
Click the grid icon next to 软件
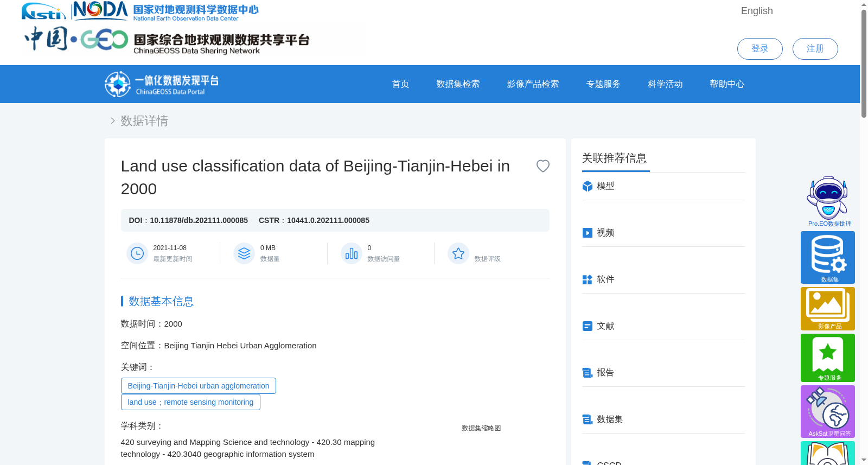tap(587, 279)
